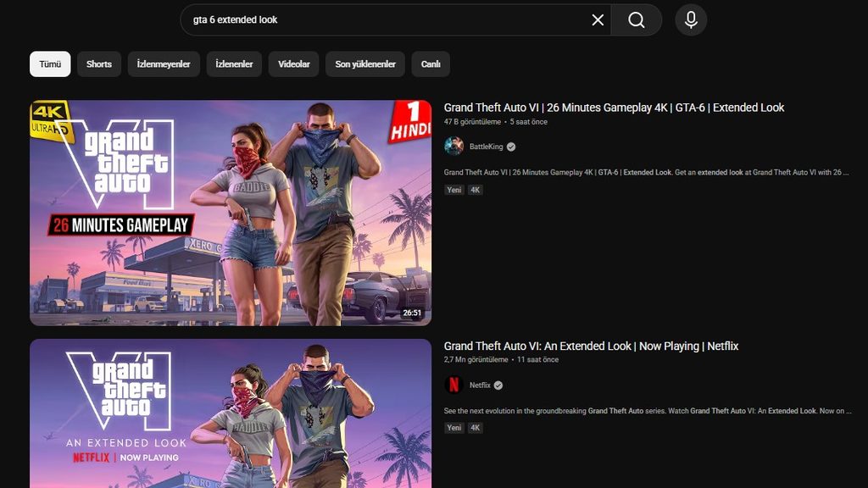868x488 pixels.
Task: Click the 4K badge under the Netflix video
Action: 475,428
